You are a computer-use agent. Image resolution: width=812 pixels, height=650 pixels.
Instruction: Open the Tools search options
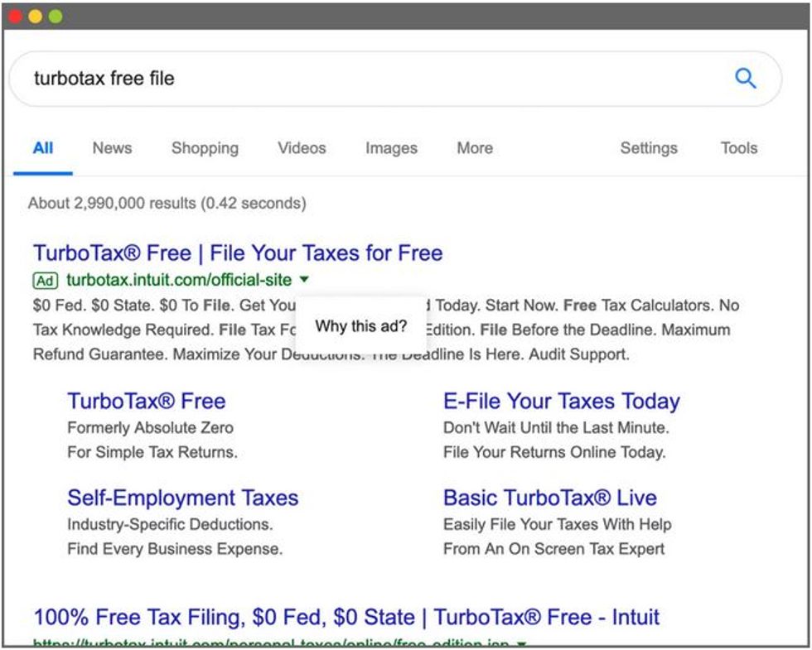pos(738,148)
